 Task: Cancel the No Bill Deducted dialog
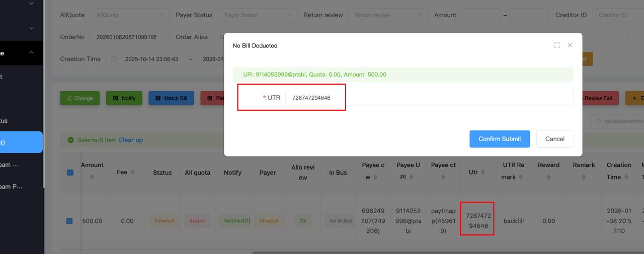click(x=554, y=139)
